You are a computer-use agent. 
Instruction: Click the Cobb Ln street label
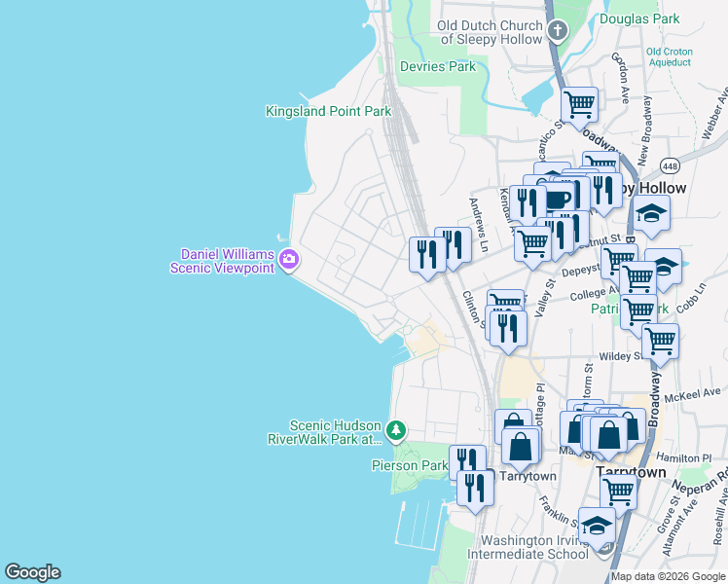click(691, 298)
